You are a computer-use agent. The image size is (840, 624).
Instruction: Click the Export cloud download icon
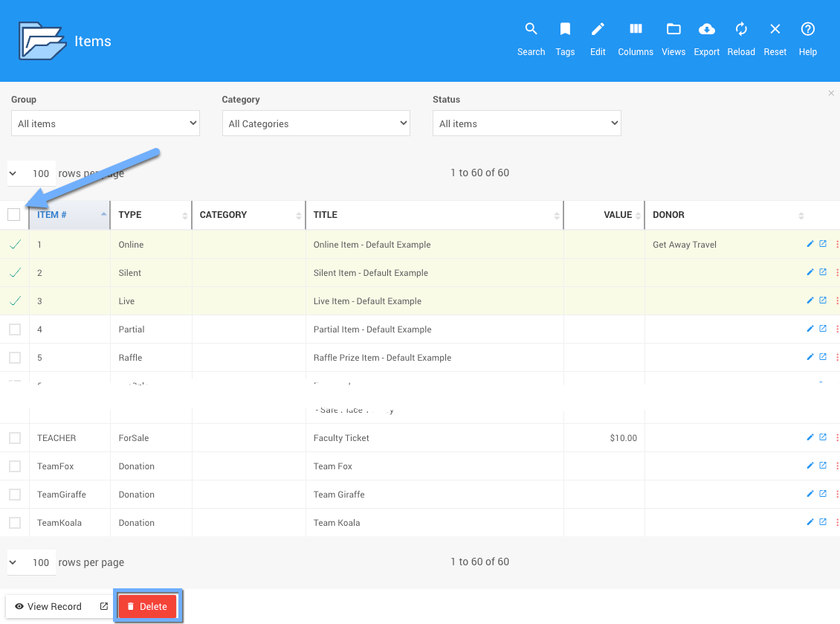click(x=706, y=30)
